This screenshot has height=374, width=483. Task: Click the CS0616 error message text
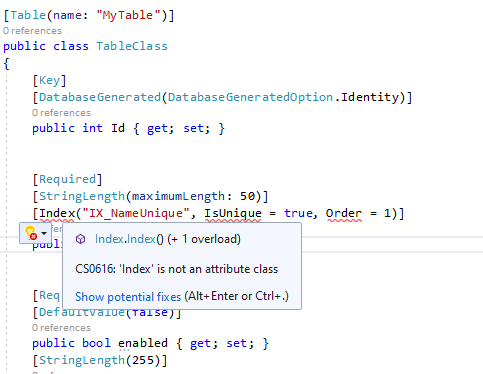[x=177, y=269]
